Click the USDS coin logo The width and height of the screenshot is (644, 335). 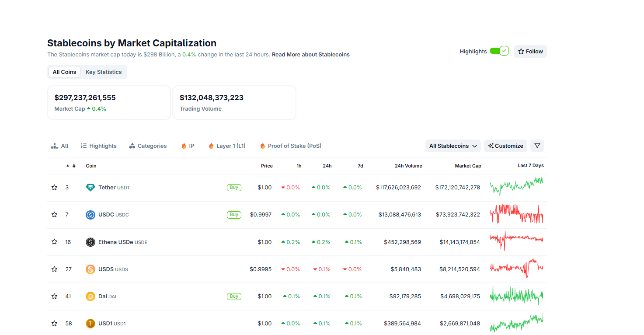click(x=91, y=269)
